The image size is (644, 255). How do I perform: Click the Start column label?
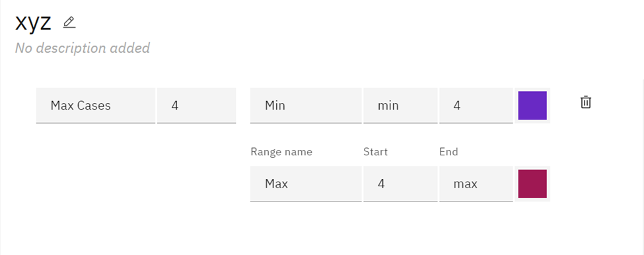pos(375,152)
